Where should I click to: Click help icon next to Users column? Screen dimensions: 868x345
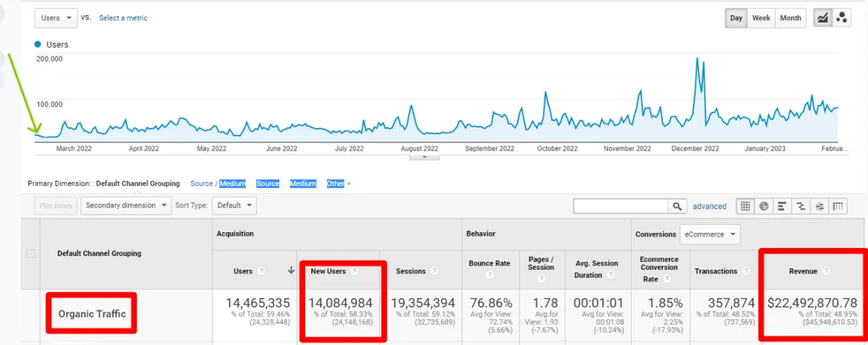(x=261, y=271)
